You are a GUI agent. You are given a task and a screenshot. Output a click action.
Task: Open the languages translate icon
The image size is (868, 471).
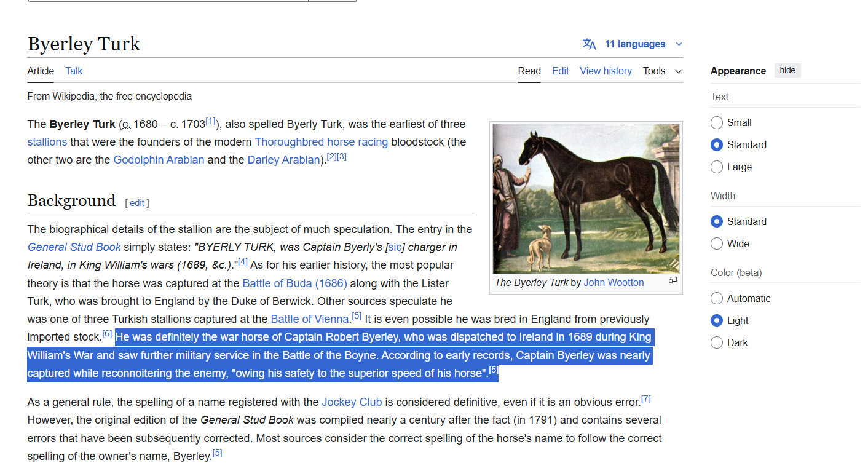coord(589,44)
